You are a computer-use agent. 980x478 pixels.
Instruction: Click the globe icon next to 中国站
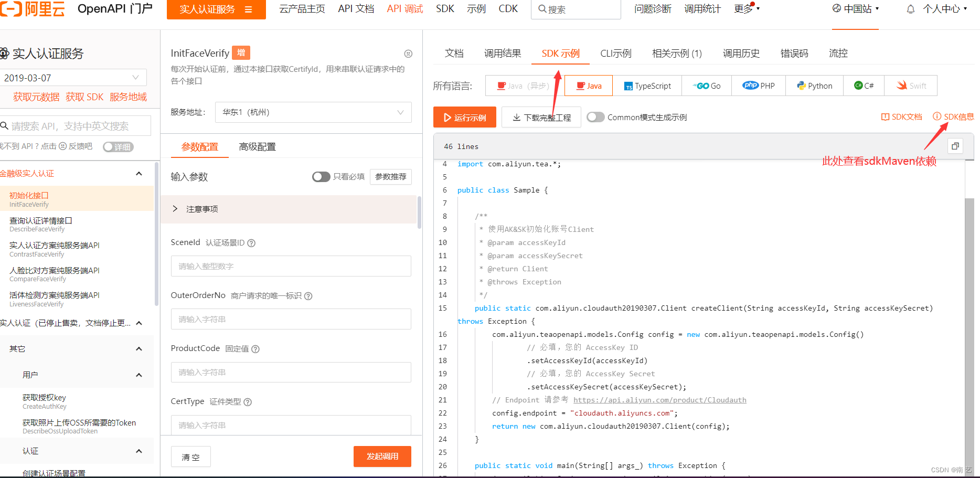(837, 8)
